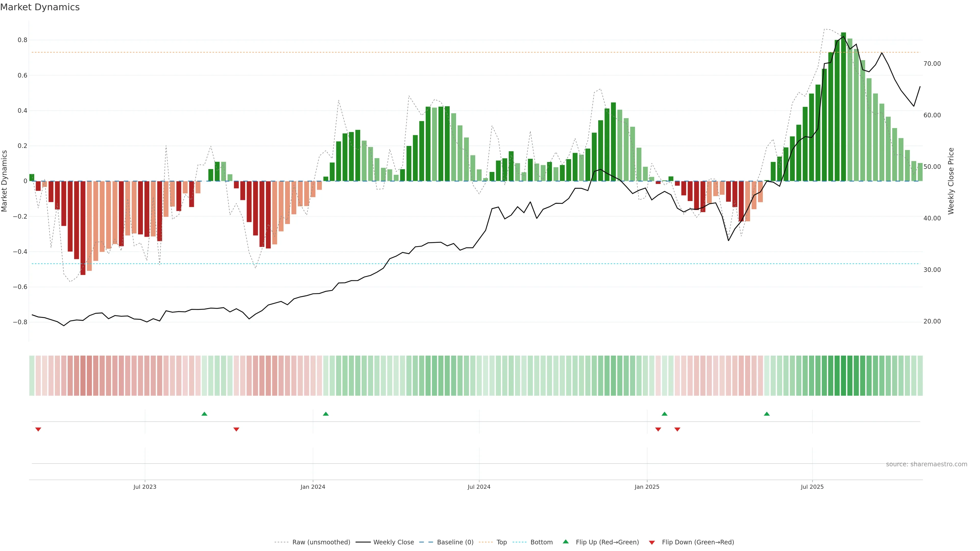Click the first red flip-down marker at chart start
This screenshot has height=551, width=980.
(38, 429)
